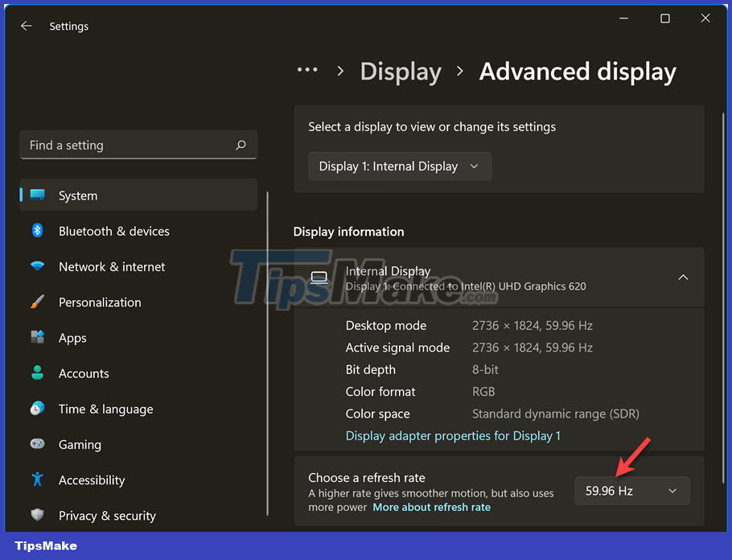The width and height of the screenshot is (732, 560).
Task: Select Display in the breadcrumb navigation
Action: (401, 72)
